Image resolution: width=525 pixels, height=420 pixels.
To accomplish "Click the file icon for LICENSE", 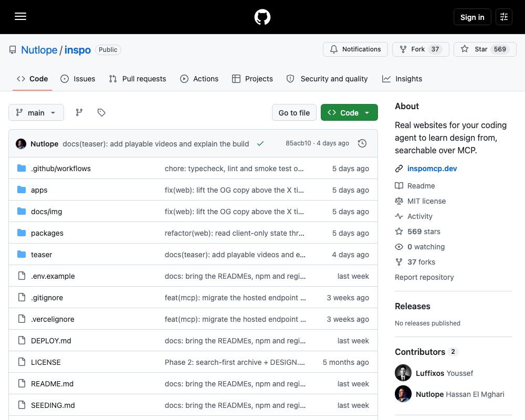I will tap(22, 362).
